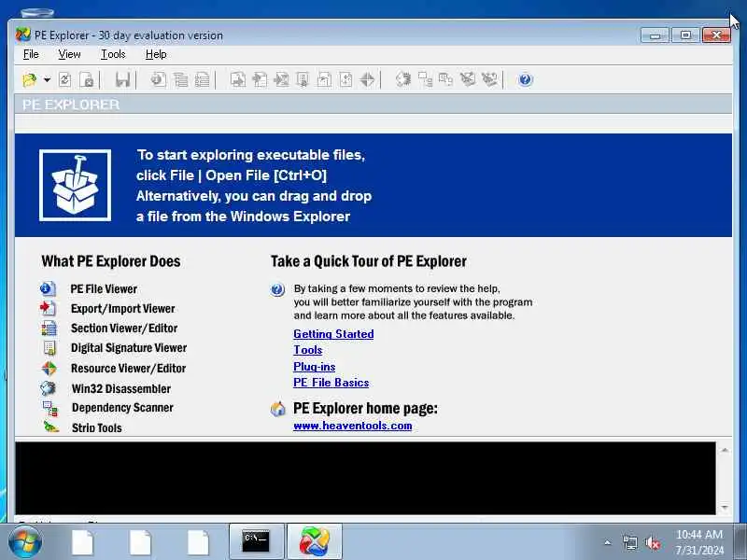Click the muted volume tray icon
Viewport: 747px width, 560px height.
pyautogui.click(x=653, y=543)
